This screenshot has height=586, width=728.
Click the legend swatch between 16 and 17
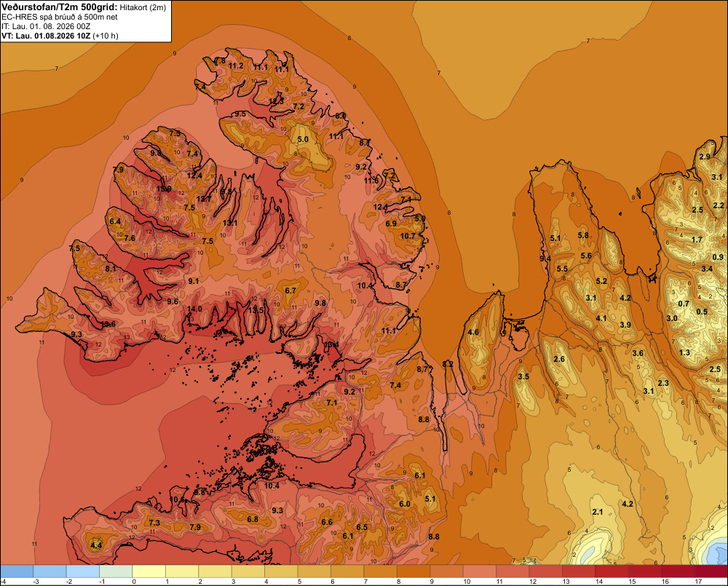pyautogui.click(x=678, y=571)
